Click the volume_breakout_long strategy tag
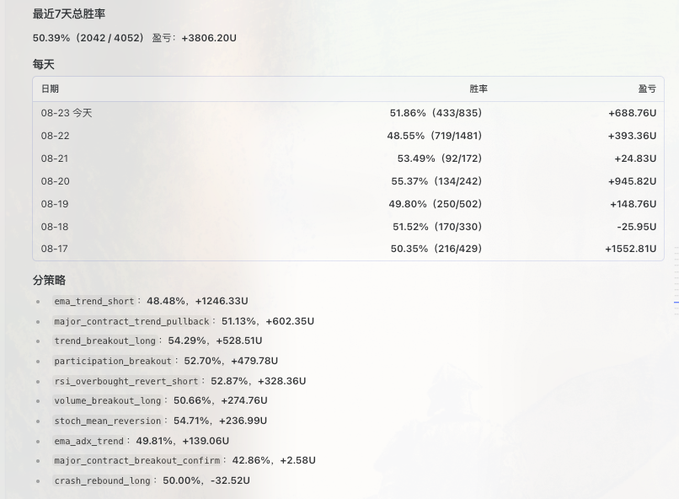The width and height of the screenshot is (679, 499). click(x=108, y=401)
